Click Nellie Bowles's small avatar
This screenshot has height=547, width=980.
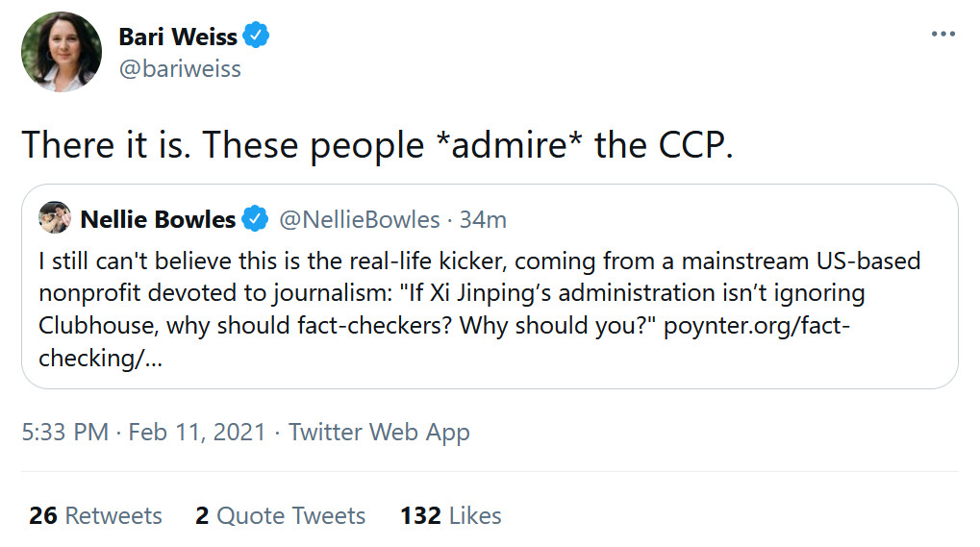(x=56, y=218)
